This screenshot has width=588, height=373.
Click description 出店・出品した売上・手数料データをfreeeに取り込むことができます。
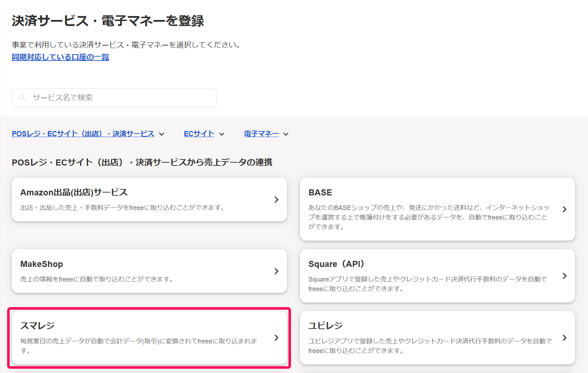(x=123, y=208)
